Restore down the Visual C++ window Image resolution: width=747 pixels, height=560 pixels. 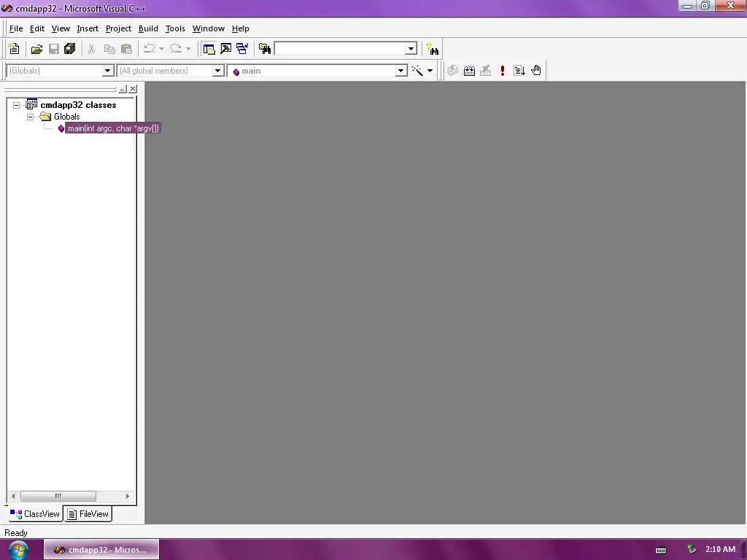pyautogui.click(x=705, y=5)
